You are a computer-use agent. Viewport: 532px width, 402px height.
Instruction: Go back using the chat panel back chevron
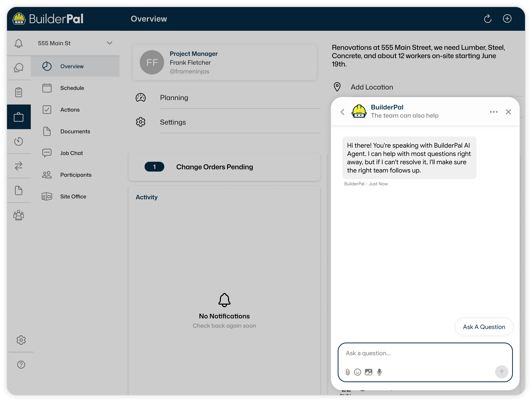(x=342, y=112)
